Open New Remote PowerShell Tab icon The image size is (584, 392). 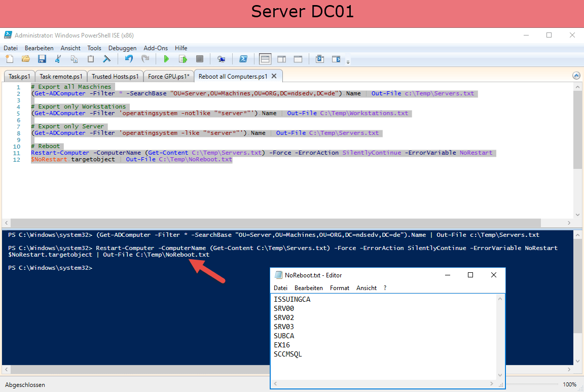[x=221, y=59]
